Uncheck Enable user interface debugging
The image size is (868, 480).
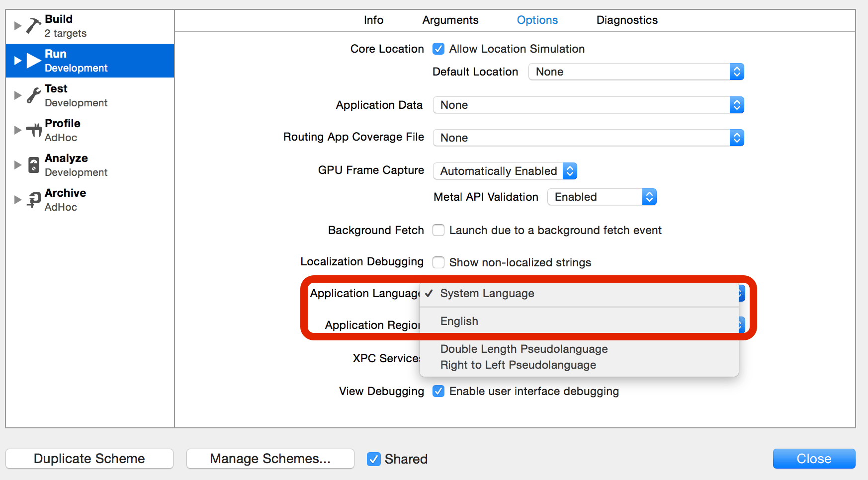pyautogui.click(x=438, y=391)
